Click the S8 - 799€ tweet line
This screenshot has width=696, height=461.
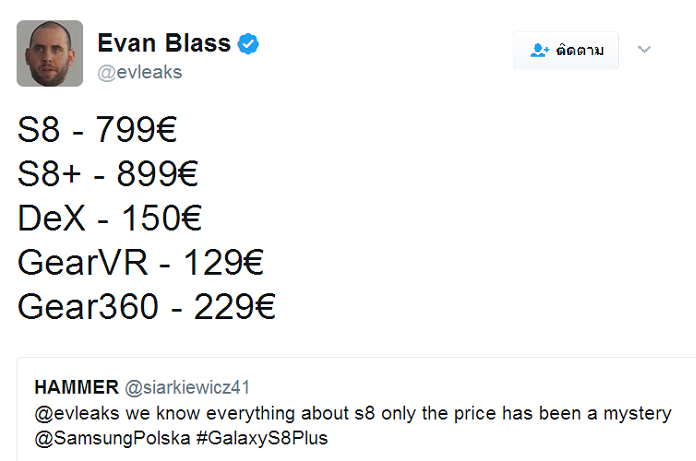[97, 130]
